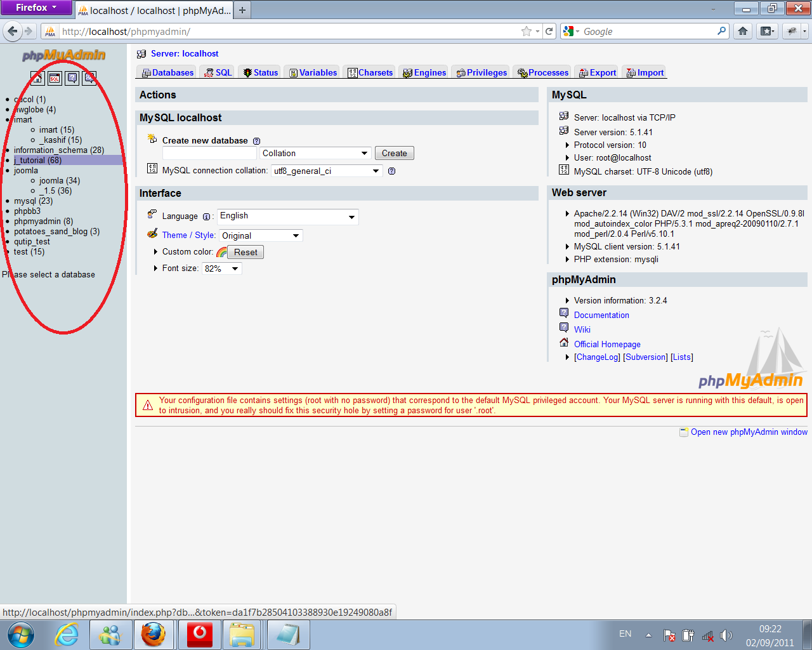This screenshot has height=650, width=812.
Task: Click the SQL documentation icon in sidebar
Action: (x=90, y=78)
